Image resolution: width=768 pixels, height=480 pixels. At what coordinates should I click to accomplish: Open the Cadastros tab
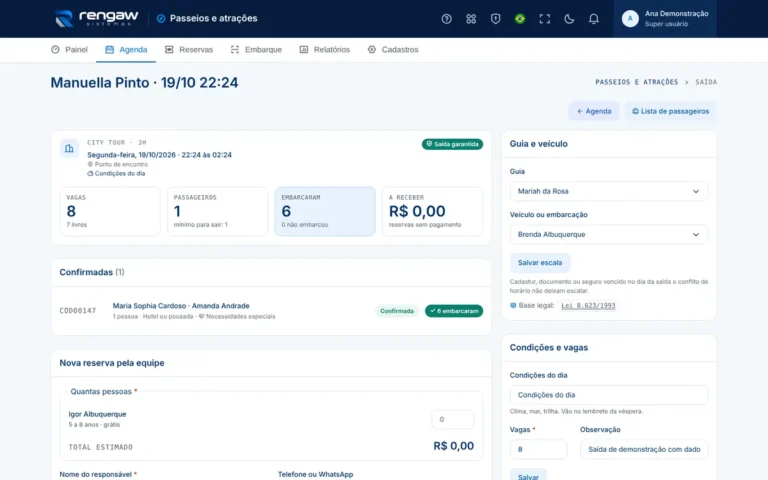point(393,49)
